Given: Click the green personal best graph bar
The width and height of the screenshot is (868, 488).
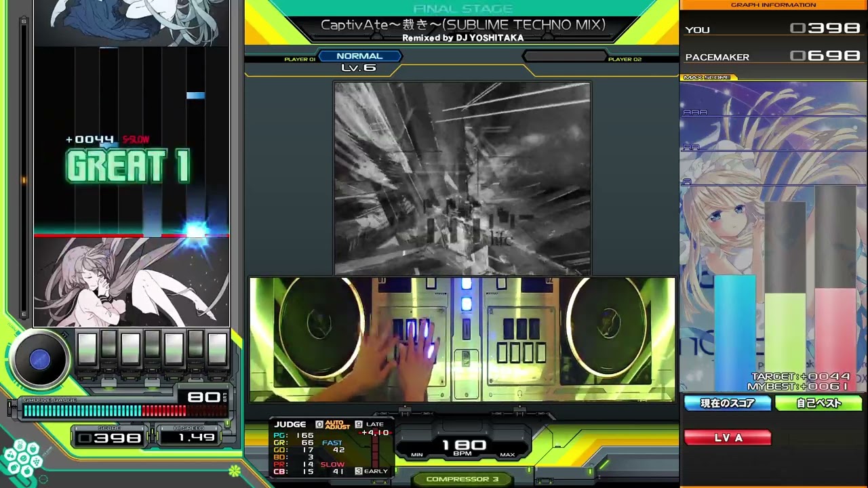Looking at the screenshot, I should [x=785, y=342].
